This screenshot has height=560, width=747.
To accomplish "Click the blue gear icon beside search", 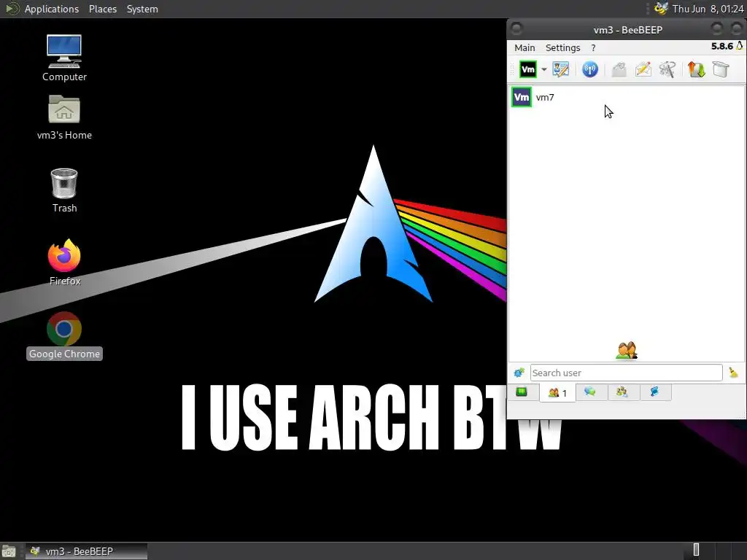I will tap(519, 373).
